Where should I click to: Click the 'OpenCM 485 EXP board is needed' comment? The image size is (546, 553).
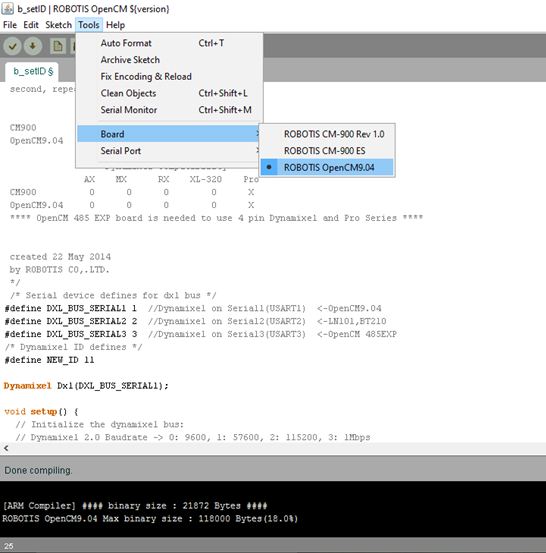click(x=216, y=218)
